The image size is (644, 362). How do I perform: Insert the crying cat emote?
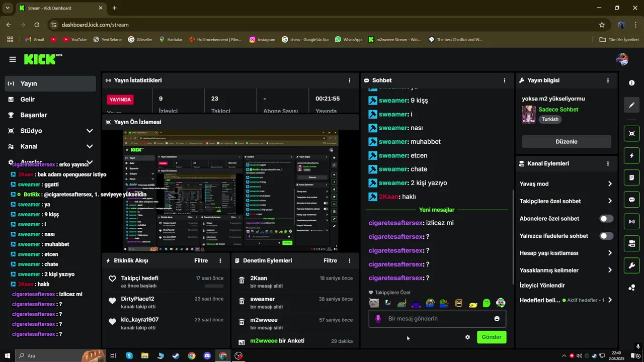374,303
